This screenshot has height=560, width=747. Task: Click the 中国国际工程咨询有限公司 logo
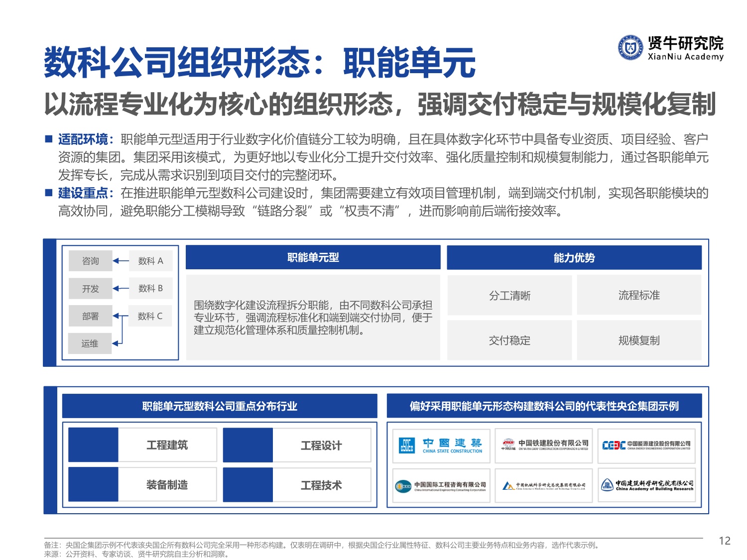[x=441, y=485]
